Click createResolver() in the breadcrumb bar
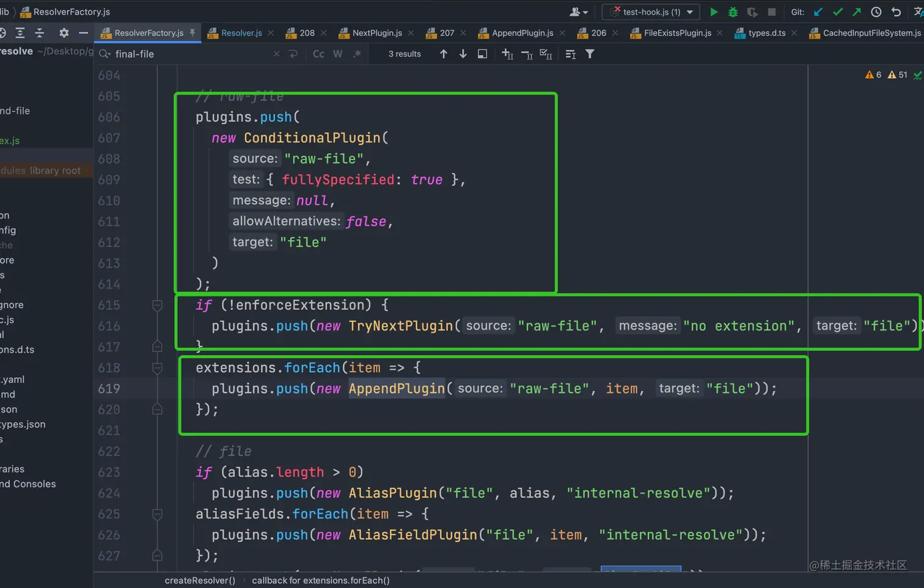Image resolution: width=924 pixels, height=588 pixels. (200, 580)
